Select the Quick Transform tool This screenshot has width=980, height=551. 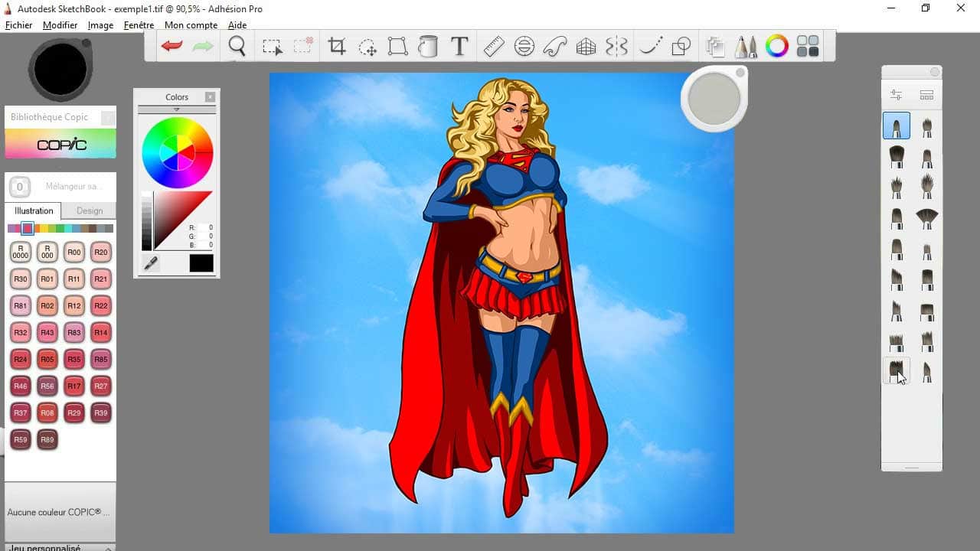[x=367, y=47]
